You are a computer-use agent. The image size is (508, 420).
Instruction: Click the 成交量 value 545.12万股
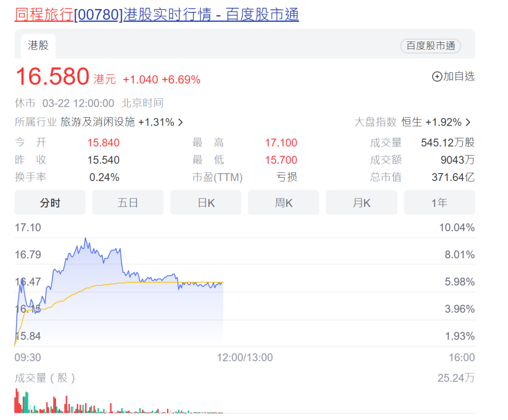coord(448,143)
